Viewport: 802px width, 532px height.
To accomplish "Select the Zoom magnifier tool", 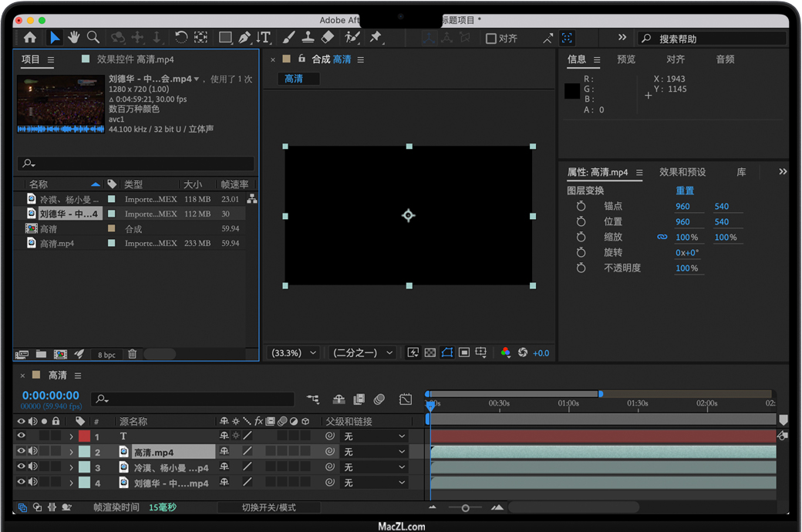I will (93, 37).
